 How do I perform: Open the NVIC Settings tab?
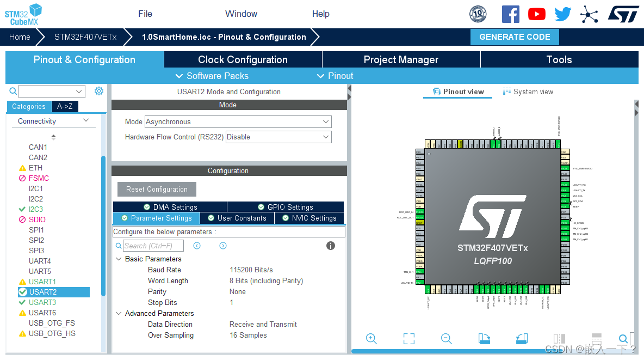(x=309, y=218)
